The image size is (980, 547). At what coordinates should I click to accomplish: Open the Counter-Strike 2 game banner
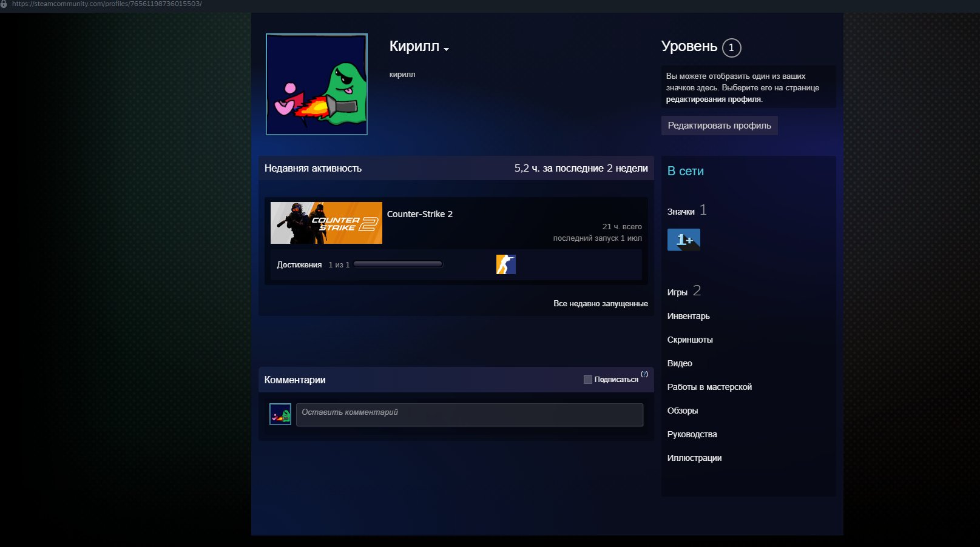point(326,223)
